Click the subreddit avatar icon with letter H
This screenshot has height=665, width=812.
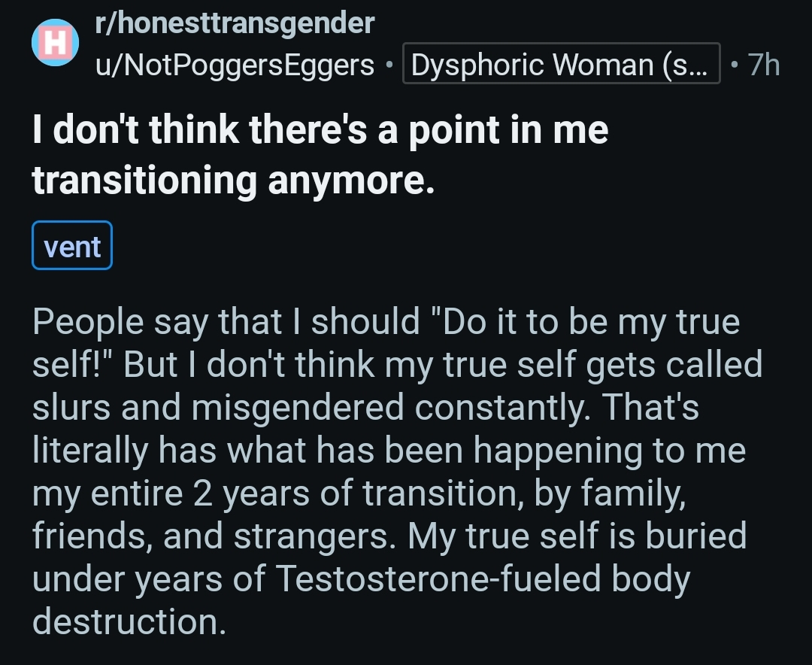[x=55, y=43]
